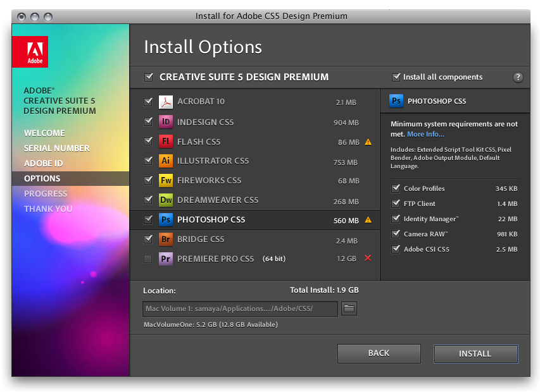Click the install location path field

pyautogui.click(x=240, y=309)
